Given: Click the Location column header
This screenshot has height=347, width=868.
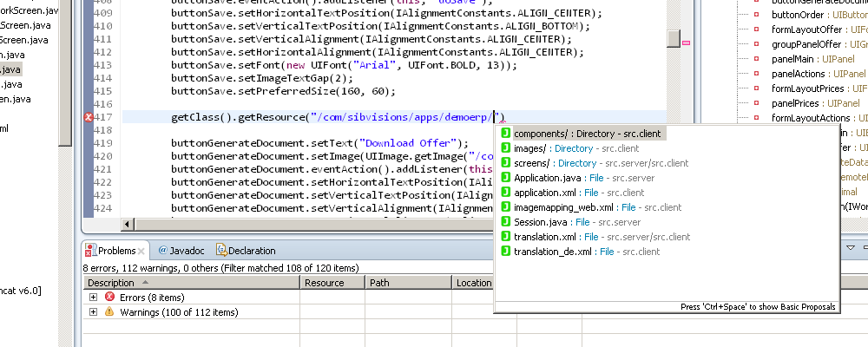Looking at the screenshot, I should point(473,283).
